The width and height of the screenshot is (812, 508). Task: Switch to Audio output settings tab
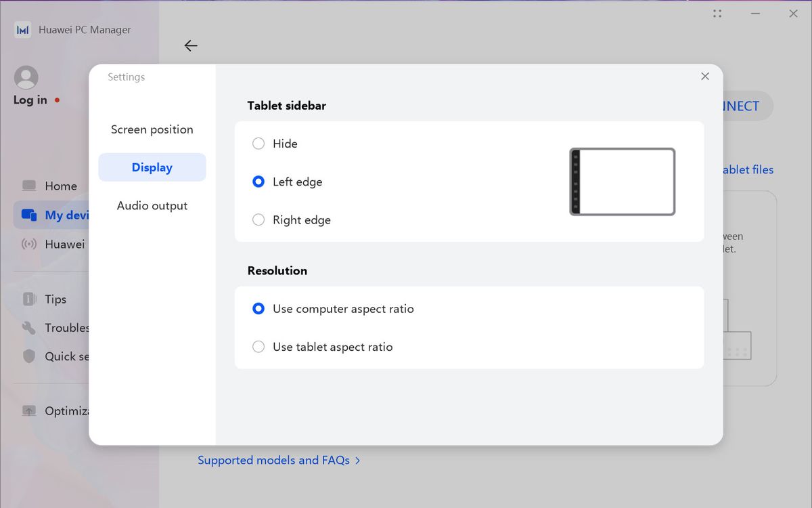152,205
